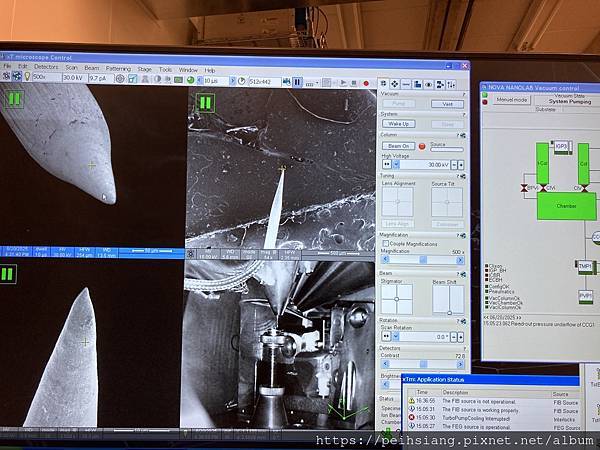Click IGP3 pump in vacuum diagram
This screenshot has height=450, width=600.
[561, 147]
